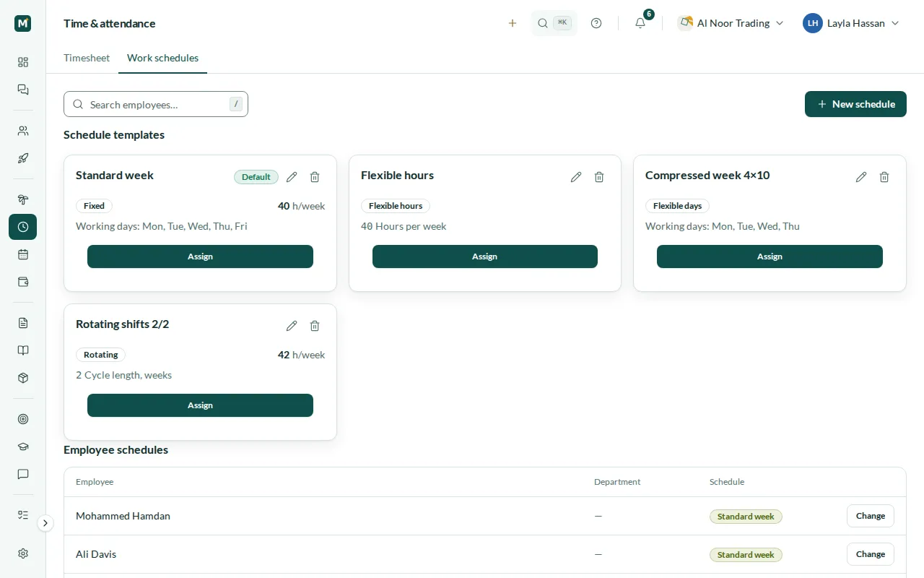Image resolution: width=924 pixels, height=578 pixels.
Task: Click the New schedule button
Action: pyautogui.click(x=855, y=104)
